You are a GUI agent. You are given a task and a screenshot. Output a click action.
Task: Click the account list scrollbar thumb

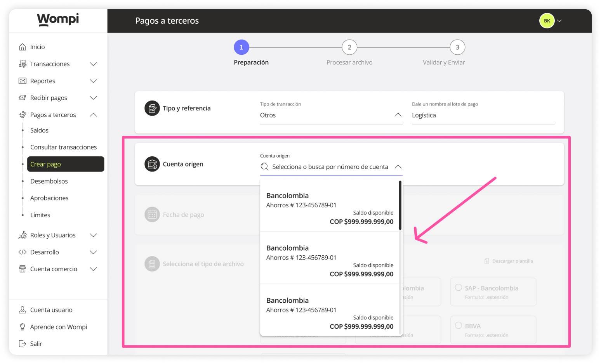[400, 206]
